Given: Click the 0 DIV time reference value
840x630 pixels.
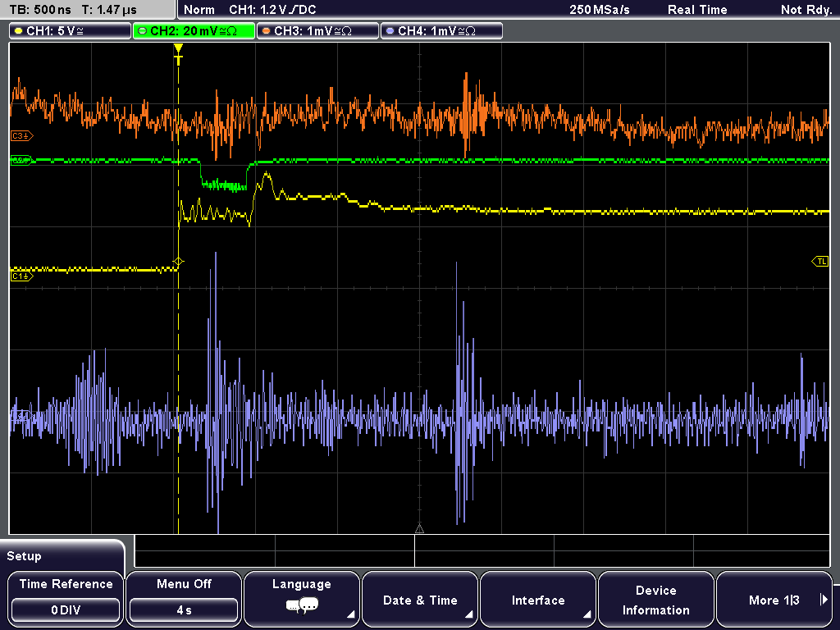Looking at the screenshot, I should tap(66, 610).
